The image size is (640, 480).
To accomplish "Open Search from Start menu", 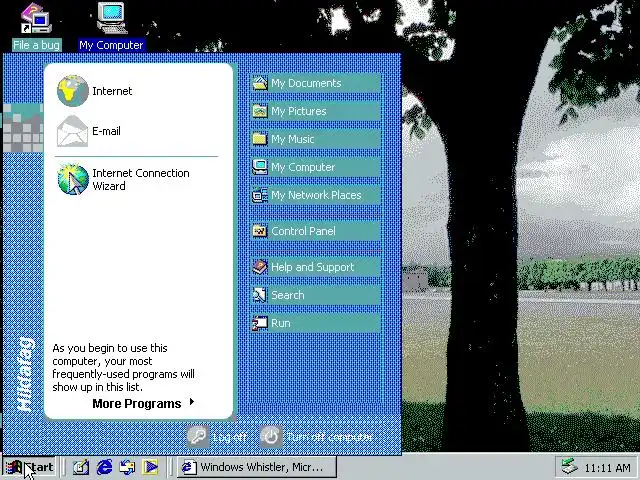I will point(316,295).
